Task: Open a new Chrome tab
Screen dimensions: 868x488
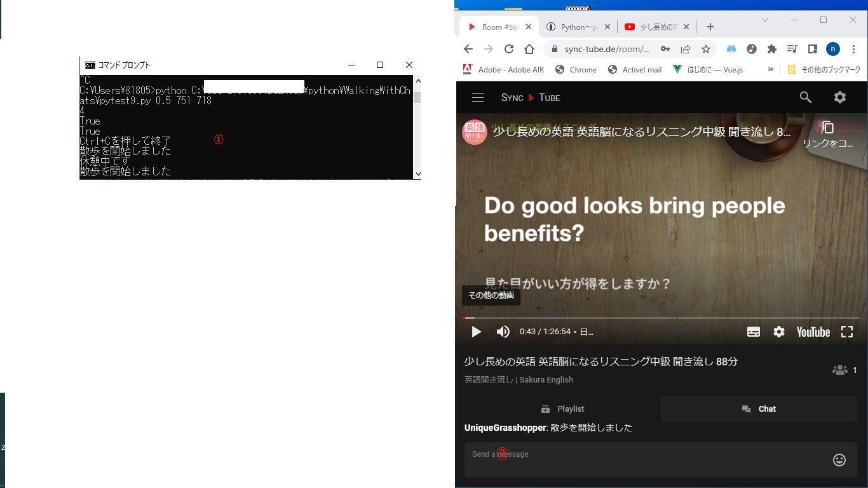Action: tap(710, 27)
